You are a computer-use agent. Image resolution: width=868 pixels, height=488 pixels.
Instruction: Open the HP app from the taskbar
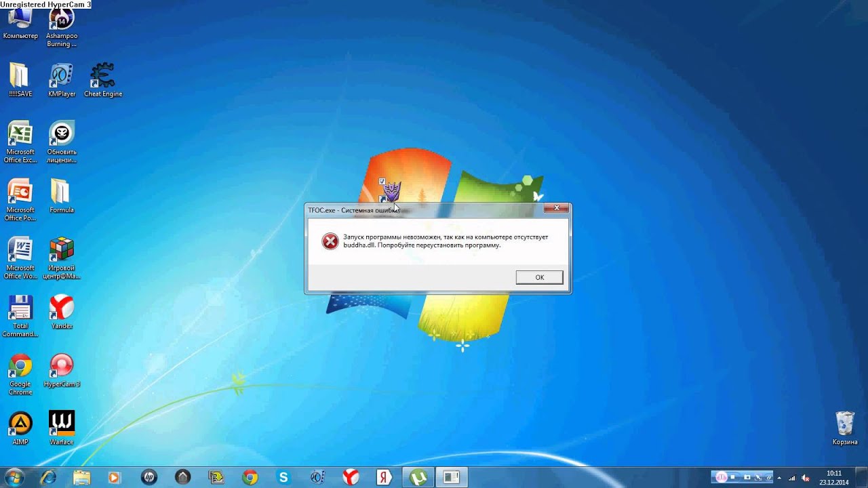click(x=149, y=477)
